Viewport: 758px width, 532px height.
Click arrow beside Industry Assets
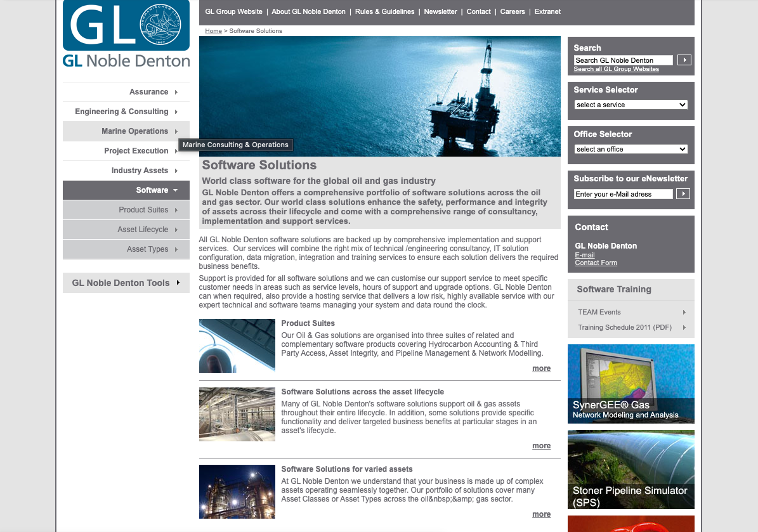tap(176, 171)
